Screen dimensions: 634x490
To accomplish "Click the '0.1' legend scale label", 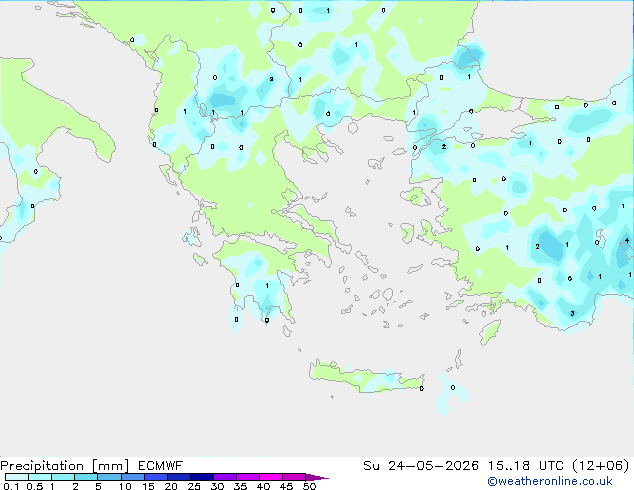I will 11,486.
